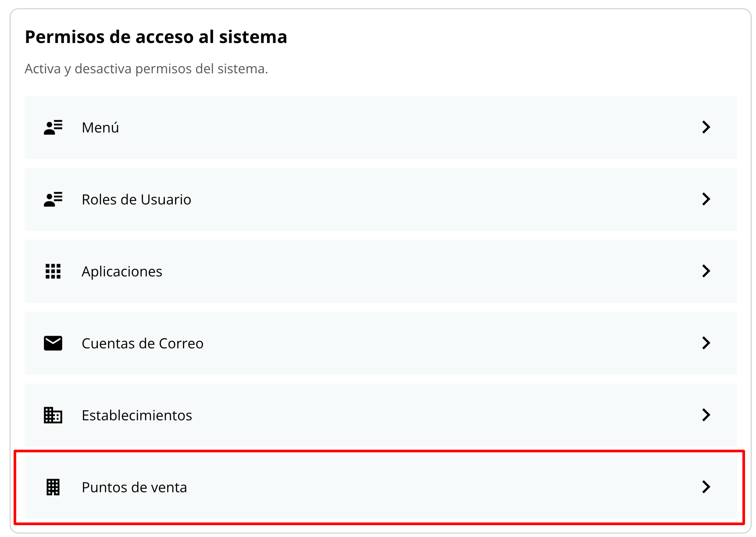Select the Cuentas de Correo row
This screenshot has width=756, height=537.
(x=377, y=343)
